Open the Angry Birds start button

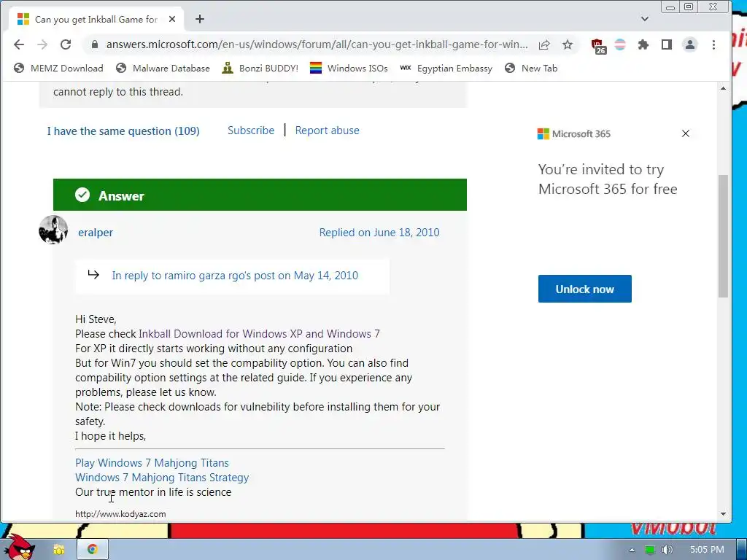point(19,547)
